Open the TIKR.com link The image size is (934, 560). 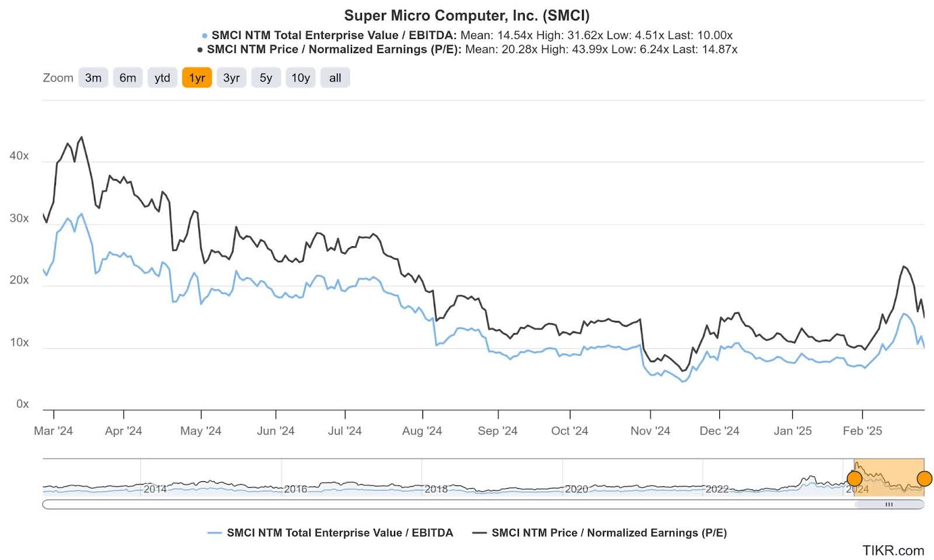coord(893,550)
